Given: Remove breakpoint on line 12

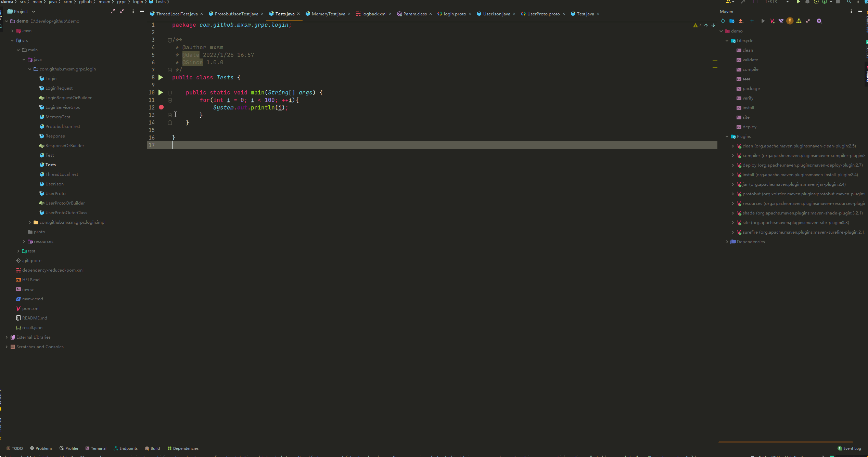Looking at the screenshot, I should point(161,107).
